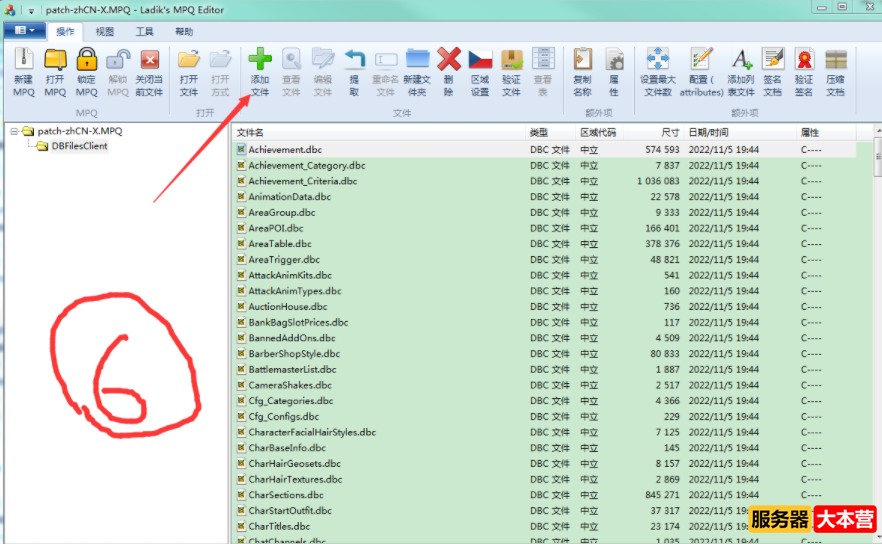The image size is (882, 544).
Task: Select file AttackAnimKits.dbc
Action: tap(290, 276)
